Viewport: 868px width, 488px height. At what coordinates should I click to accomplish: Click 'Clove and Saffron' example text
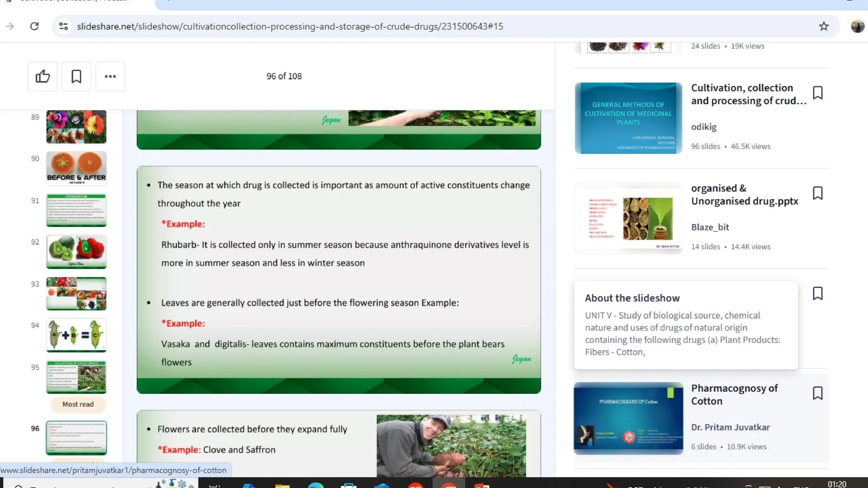(x=239, y=450)
